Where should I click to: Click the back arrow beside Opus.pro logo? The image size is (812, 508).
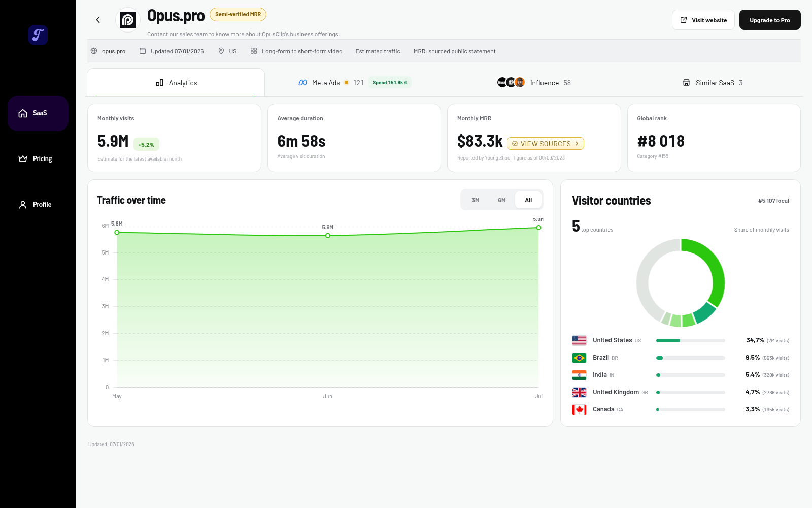(98, 20)
